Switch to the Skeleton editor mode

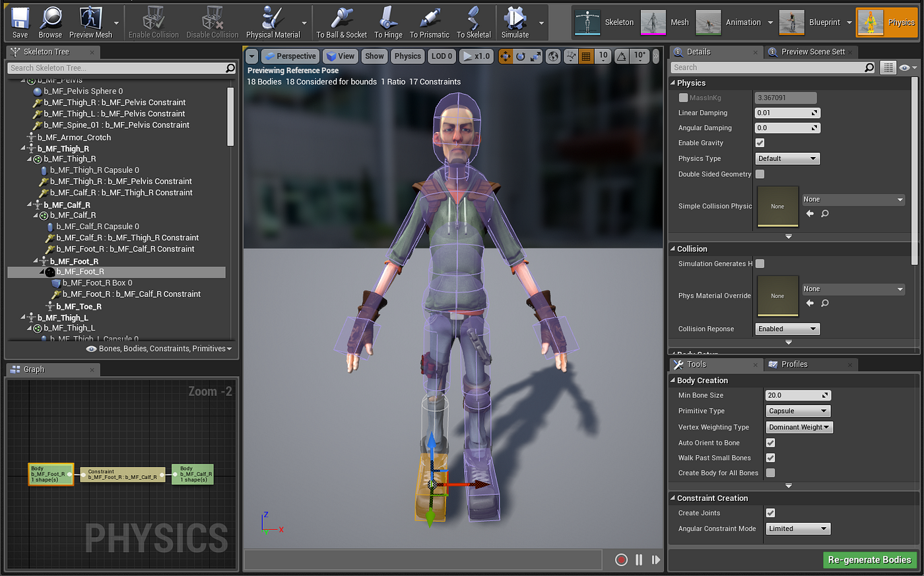pos(605,21)
